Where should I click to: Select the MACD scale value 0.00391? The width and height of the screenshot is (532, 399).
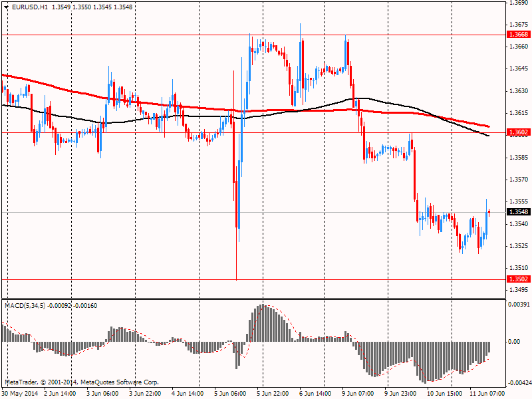[519, 304]
